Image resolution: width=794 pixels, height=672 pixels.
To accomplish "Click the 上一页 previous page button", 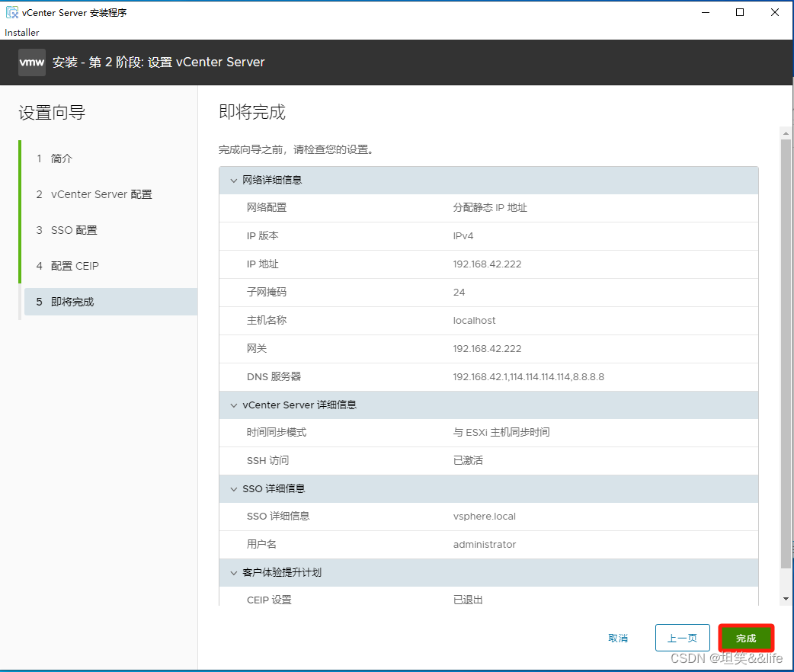I will click(x=682, y=638).
